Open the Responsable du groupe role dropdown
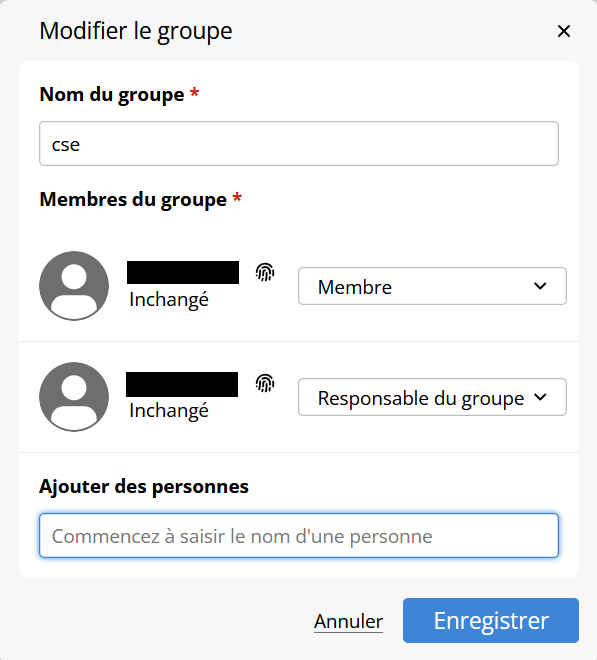The image size is (597, 660). [x=432, y=397]
